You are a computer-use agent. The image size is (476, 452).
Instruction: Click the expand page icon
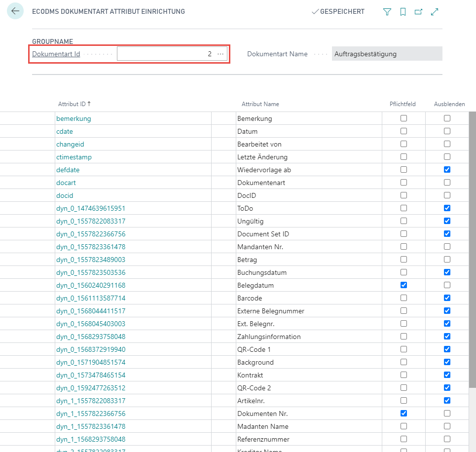(x=435, y=12)
